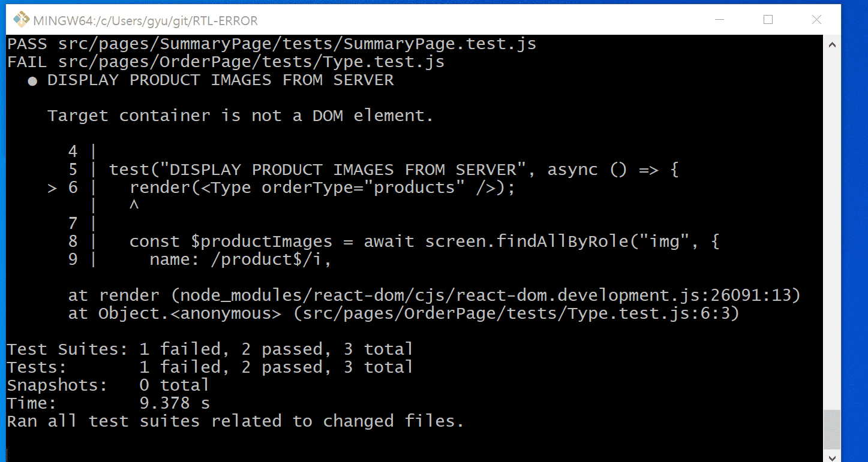Click the window title path text
Viewport: 868px width, 462px height.
pyautogui.click(x=145, y=21)
